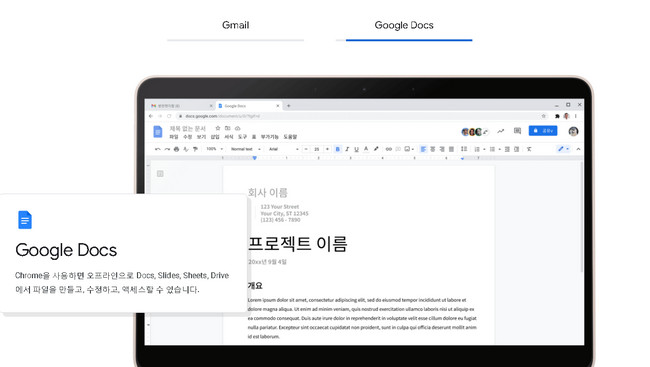Open the 도움말 menu
This screenshot has width=650, height=367.
pos(290,137)
